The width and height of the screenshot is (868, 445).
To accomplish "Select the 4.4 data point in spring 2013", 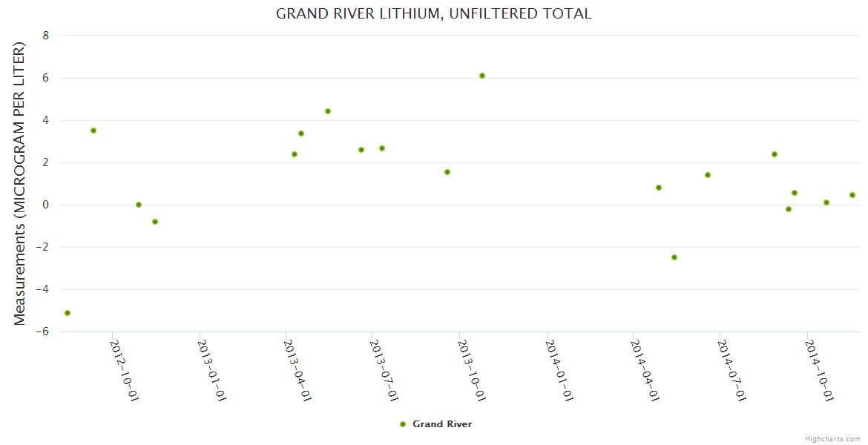I will [x=328, y=111].
